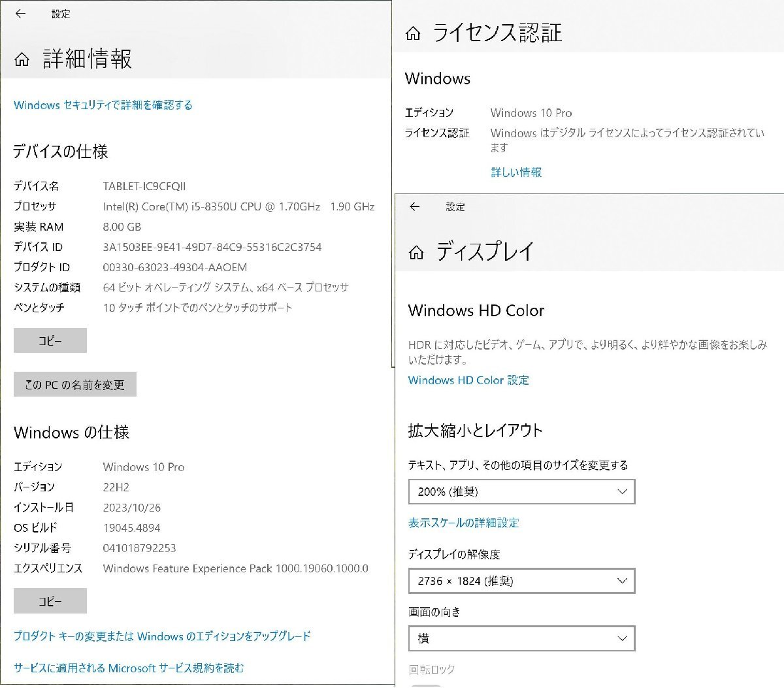
Task: Click コピー button under Windows の仕様
Action: (50, 601)
